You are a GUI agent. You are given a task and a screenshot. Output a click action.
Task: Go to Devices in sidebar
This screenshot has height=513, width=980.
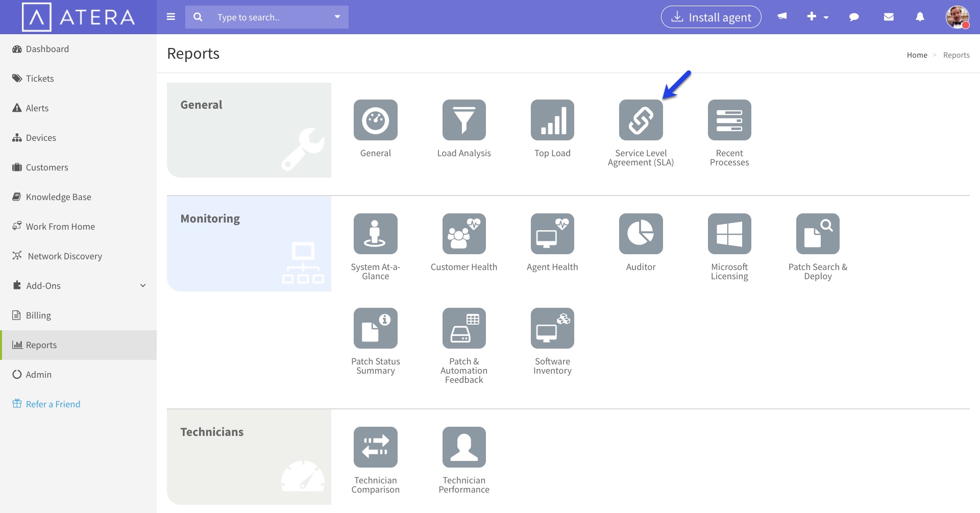click(x=78, y=138)
